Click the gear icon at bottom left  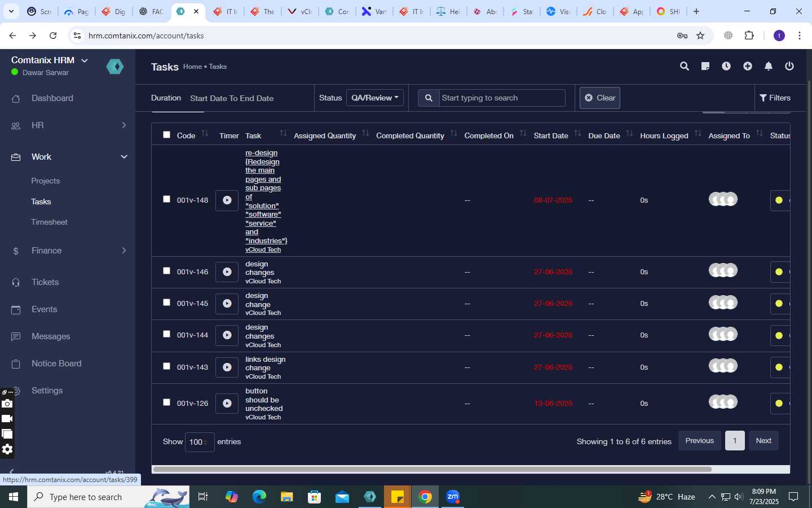coord(7,449)
